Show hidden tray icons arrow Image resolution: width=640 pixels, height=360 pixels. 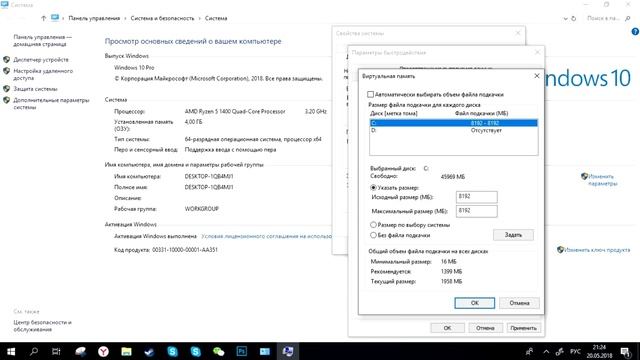click(x=546, y=352)
